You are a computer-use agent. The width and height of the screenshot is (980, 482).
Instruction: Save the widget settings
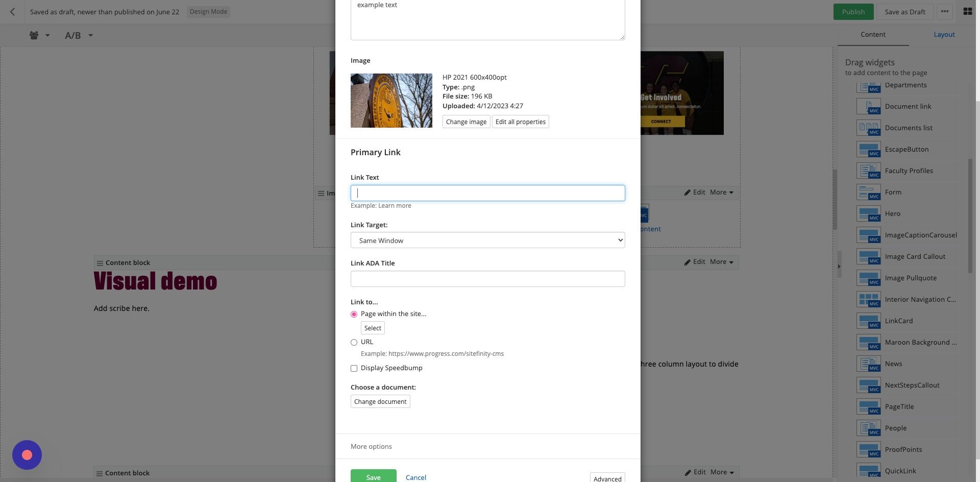(373, 477)
